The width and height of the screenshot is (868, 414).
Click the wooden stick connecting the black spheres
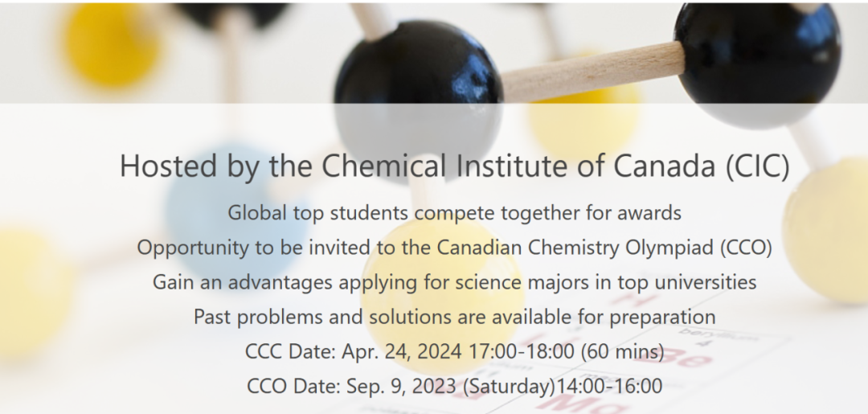coord(592,72)
